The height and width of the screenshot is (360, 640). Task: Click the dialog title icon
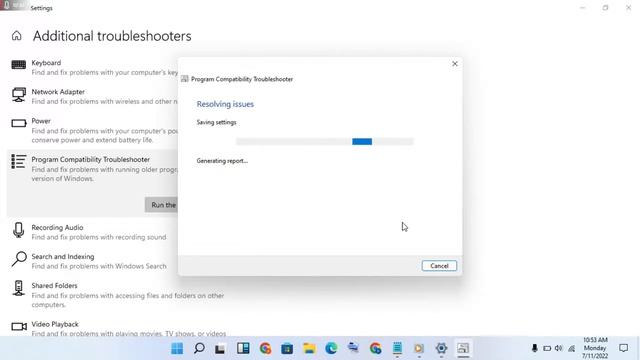click(184, 79)
